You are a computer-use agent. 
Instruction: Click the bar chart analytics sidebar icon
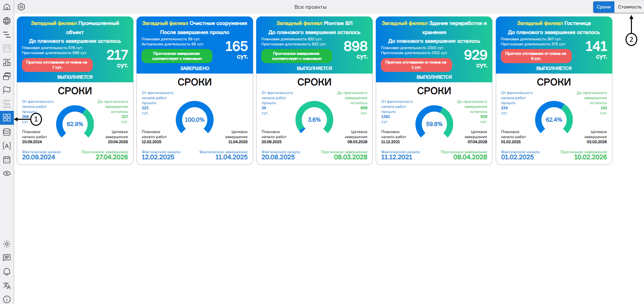point(7,62)
